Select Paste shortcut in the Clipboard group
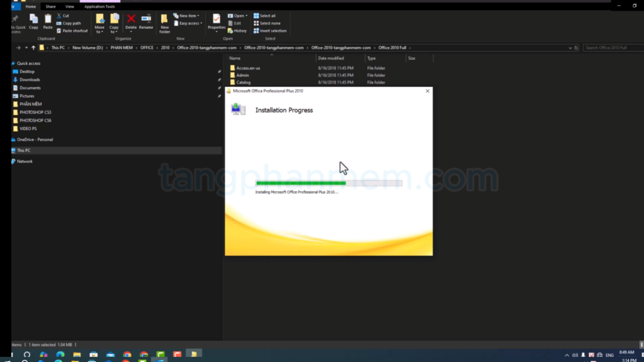 [72, 31]
